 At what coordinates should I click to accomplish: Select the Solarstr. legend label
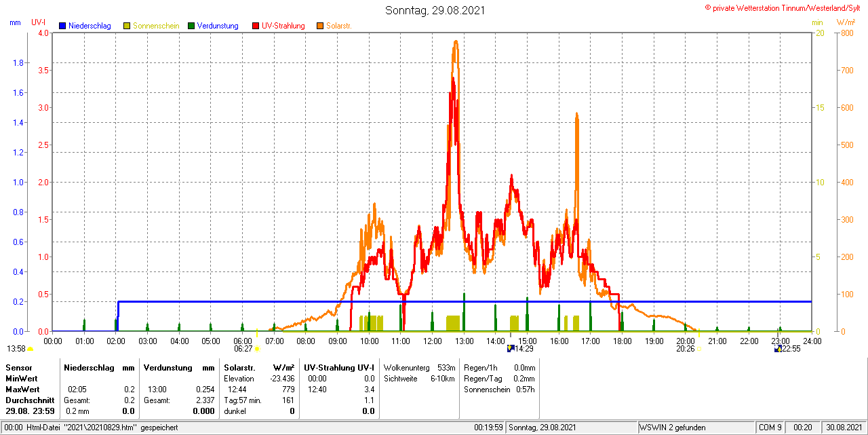[x=338, y=26]
